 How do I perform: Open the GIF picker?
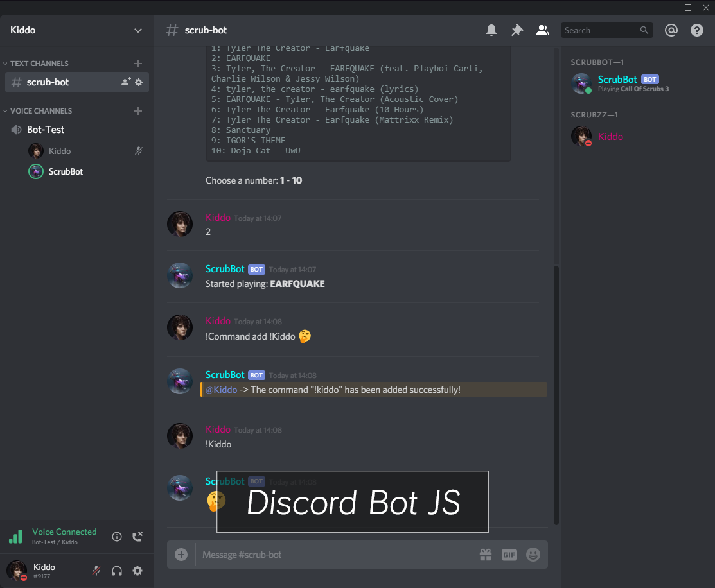509,555
